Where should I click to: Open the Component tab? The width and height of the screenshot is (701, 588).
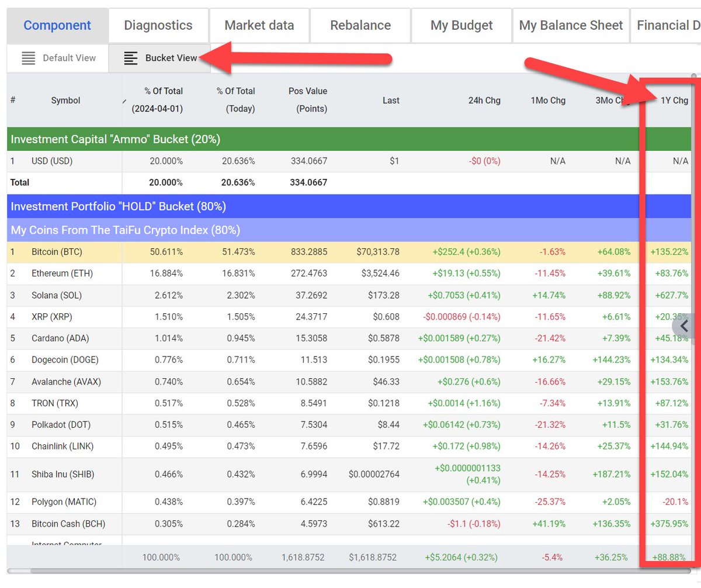[57, 26]
